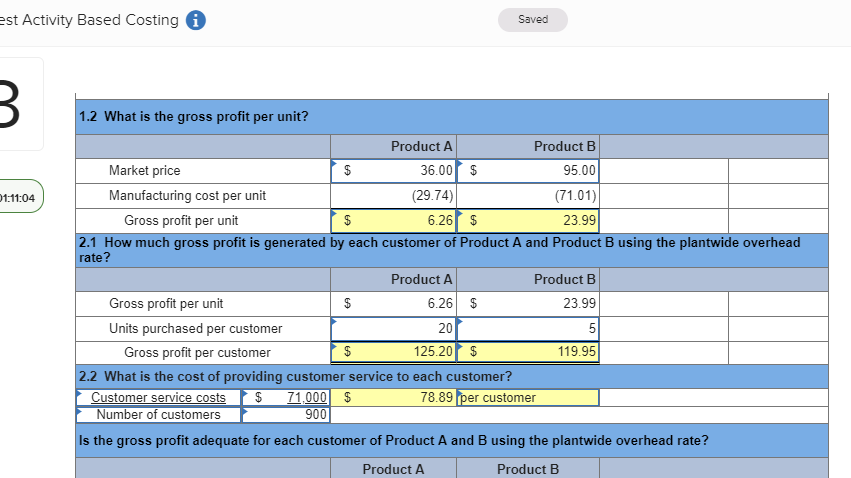Screen dimensions: 851x478
Task: Click the section 2.1 plantwide overhead question heading
Action: click(440, 250)
